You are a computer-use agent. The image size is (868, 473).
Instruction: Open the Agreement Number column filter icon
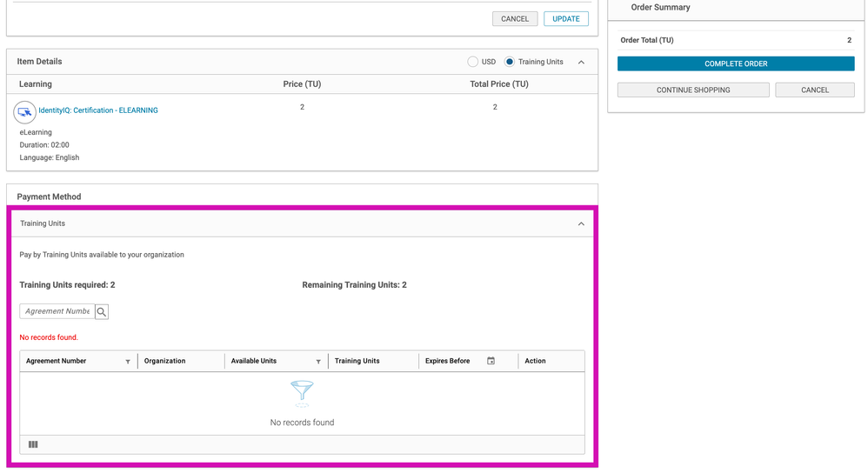point(128,362)
